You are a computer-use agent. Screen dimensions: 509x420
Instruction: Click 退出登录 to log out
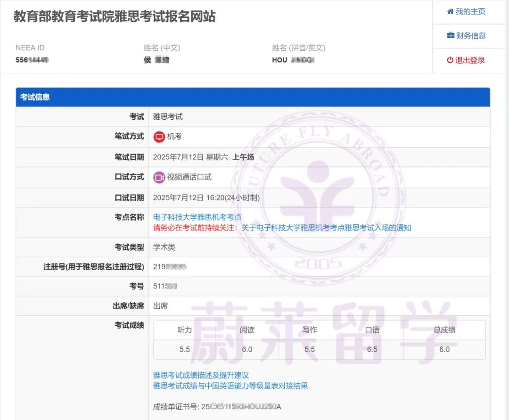coord(466,60)
